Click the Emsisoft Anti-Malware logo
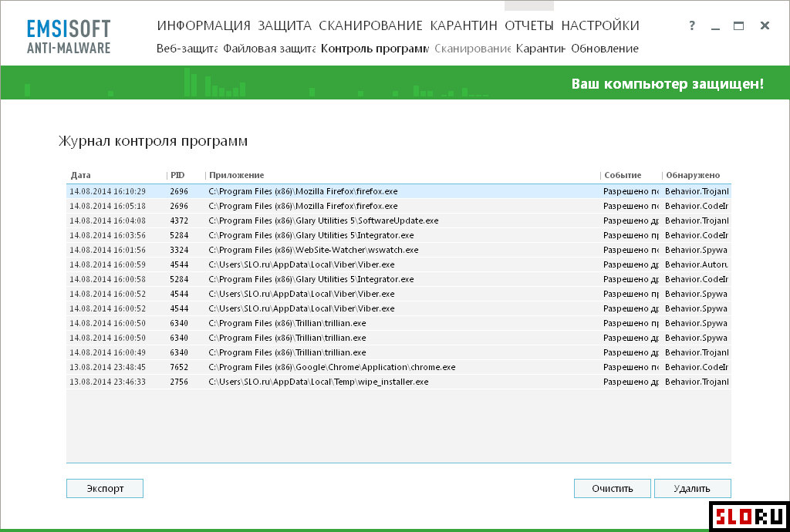790x532 pixels. (x=69, y=36)
